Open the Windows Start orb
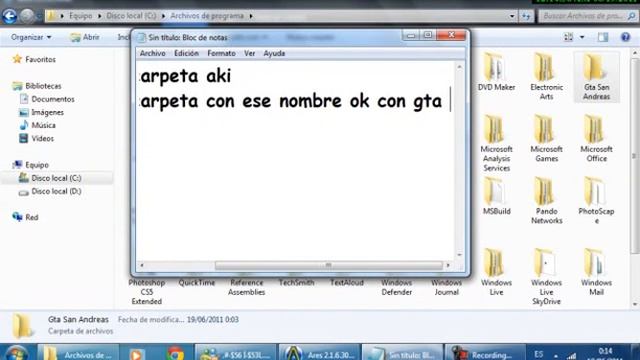The image size is (640, 360). pyautogui.click(x=16, y=353)
